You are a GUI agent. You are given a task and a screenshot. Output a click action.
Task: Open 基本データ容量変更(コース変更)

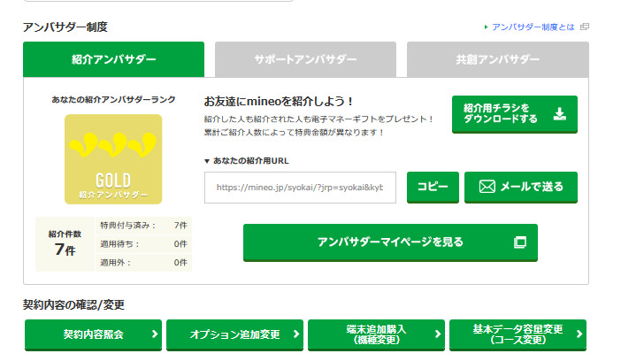tap(517, 334)
